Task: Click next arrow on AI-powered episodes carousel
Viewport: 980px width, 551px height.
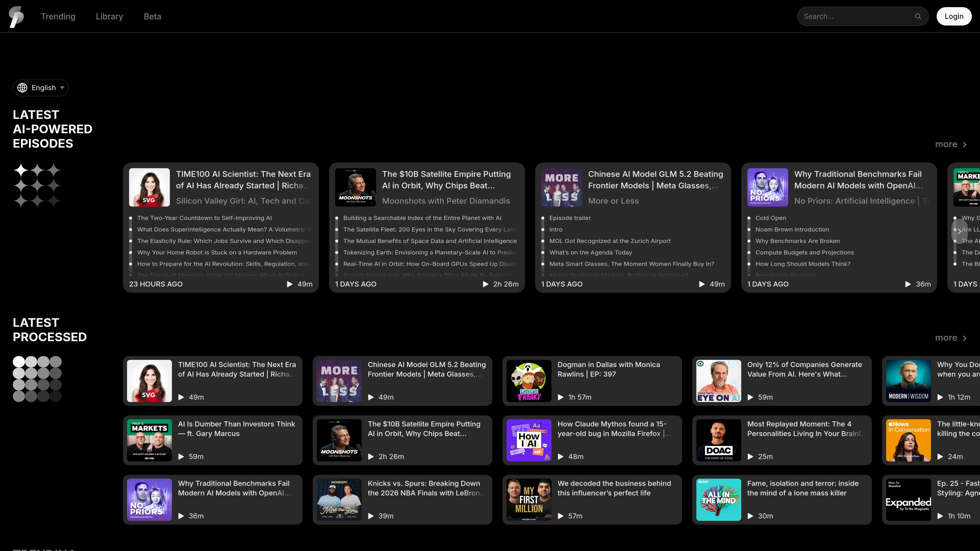Action: tap(960, 230)
